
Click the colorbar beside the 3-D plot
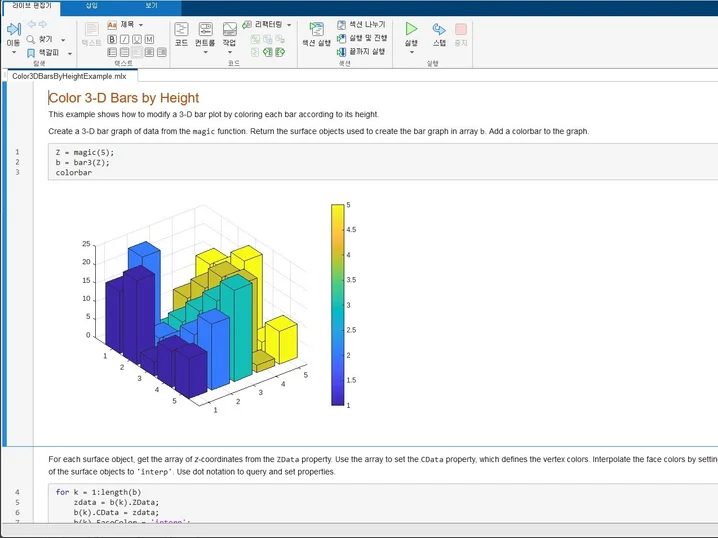pyautogui.click(x=339, y=305)
